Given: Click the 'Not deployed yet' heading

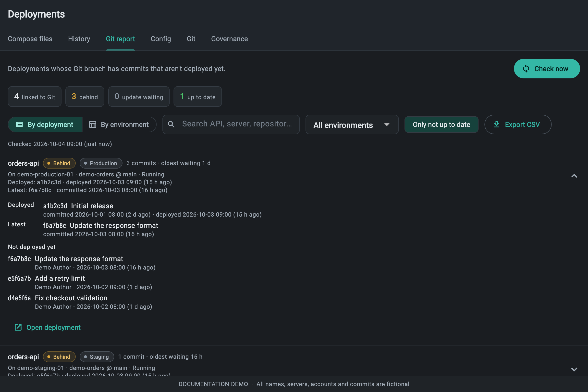Looking at the screenshot, I should click(x=32, y=247).
